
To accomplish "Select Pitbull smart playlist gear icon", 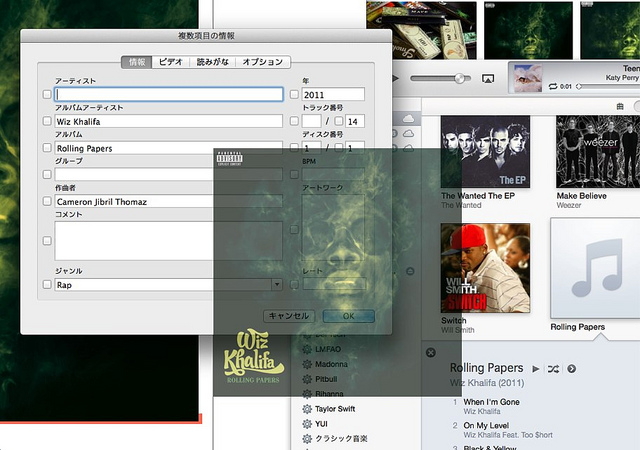I will click(307, 379).
